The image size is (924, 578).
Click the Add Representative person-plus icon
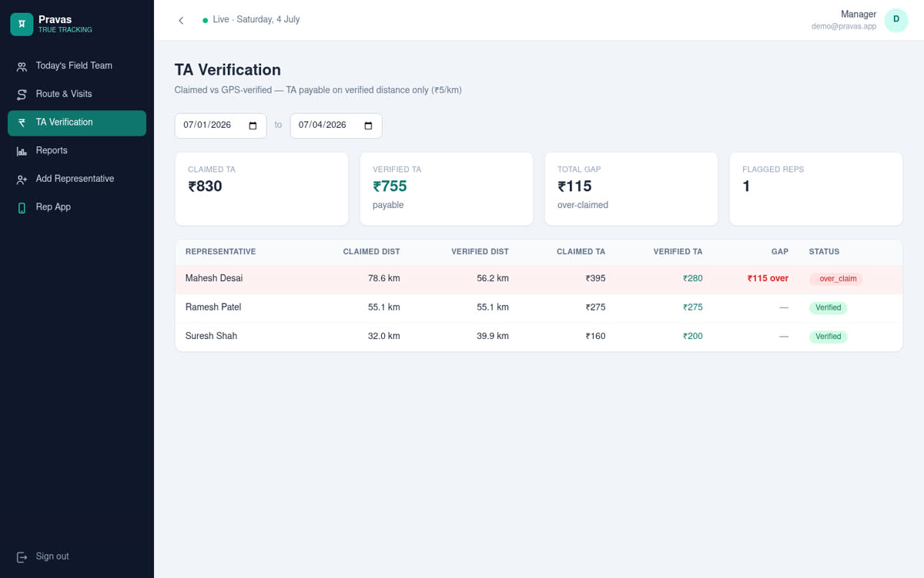pyautogui.click(x=22, y=180)
